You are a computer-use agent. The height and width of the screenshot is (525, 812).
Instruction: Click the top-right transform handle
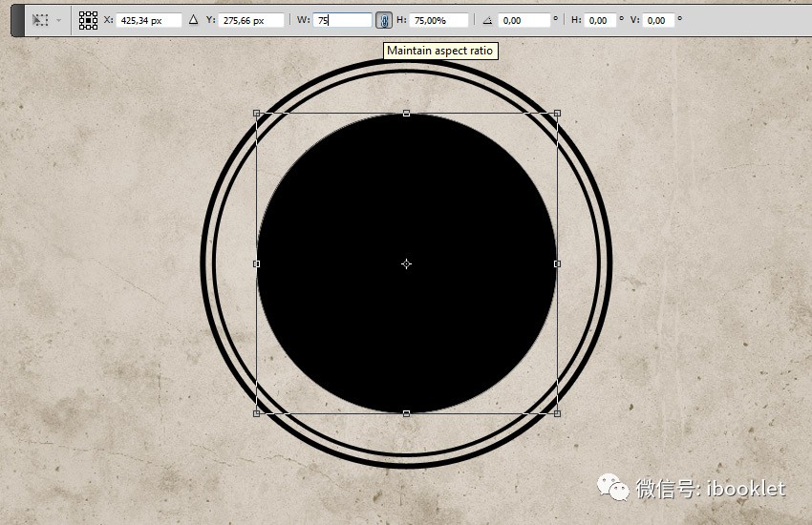tap(557, 113)
